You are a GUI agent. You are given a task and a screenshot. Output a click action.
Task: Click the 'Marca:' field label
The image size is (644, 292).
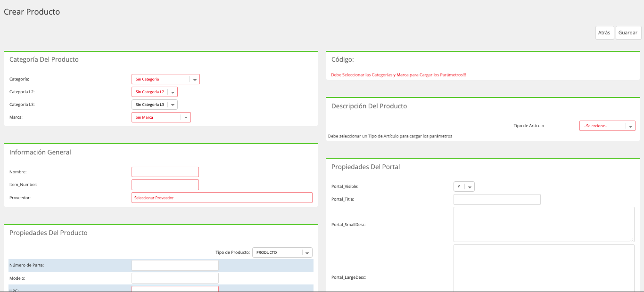tap(16, 117)
